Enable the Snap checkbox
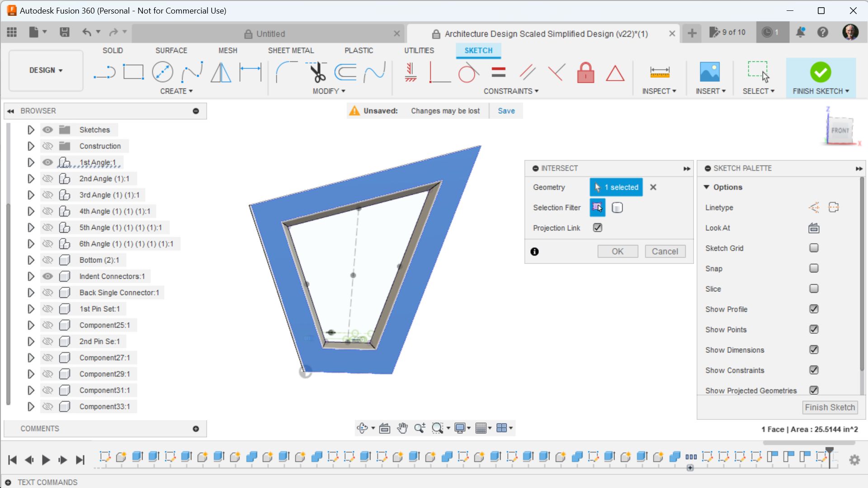The image size is (868, 488). click(814, 268)
